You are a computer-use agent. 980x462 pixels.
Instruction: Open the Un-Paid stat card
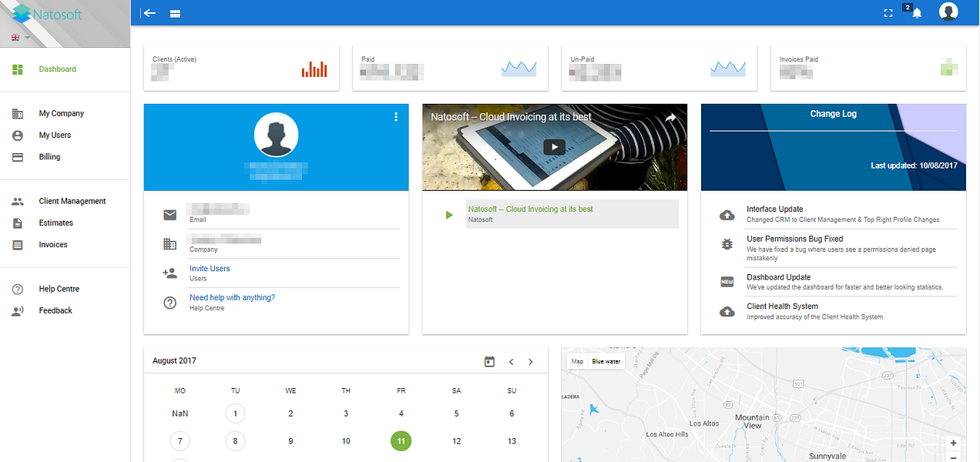pyautogui.click(x=659, y=68)
